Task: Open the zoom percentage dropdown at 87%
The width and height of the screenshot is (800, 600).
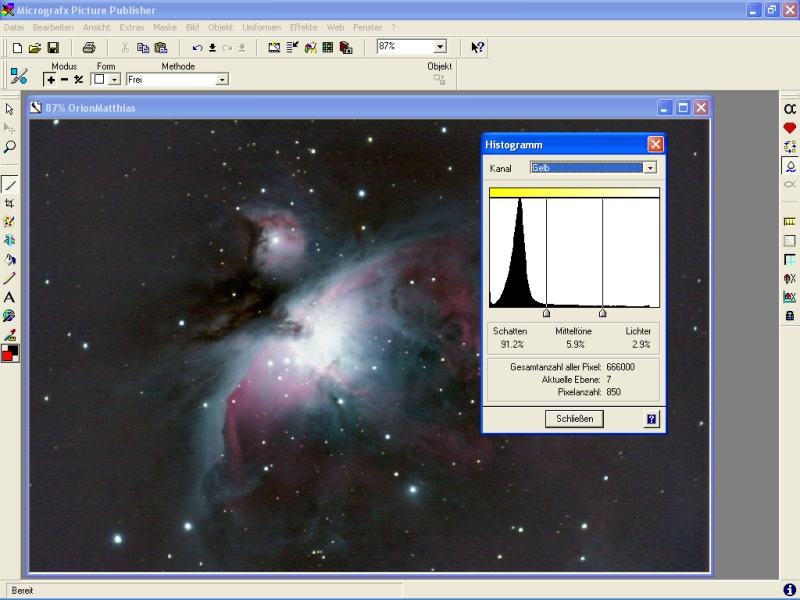Action: coord(440,47)
